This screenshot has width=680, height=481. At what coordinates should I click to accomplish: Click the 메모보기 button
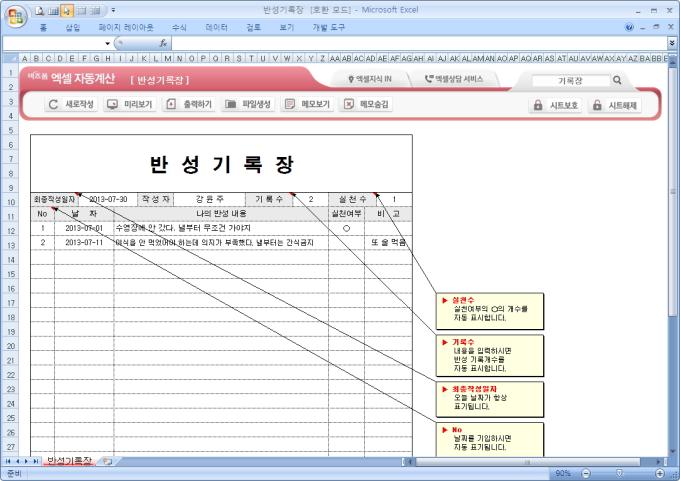click(x=307, y=105)
